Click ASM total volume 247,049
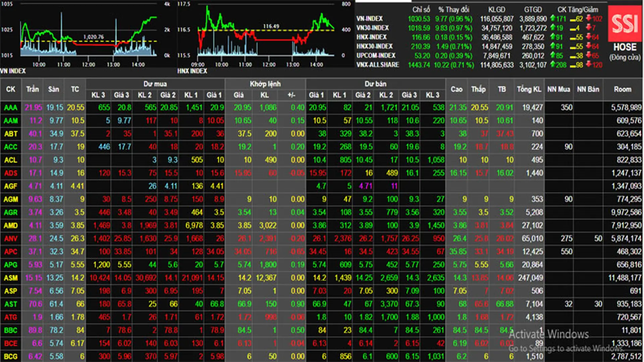Viewport: 644px width, 362px height. (x=530, y=278)
